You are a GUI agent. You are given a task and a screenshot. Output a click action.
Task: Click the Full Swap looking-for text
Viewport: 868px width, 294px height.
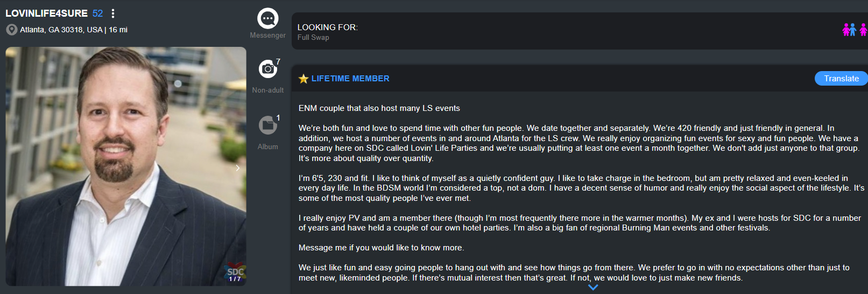pos(313,38)
